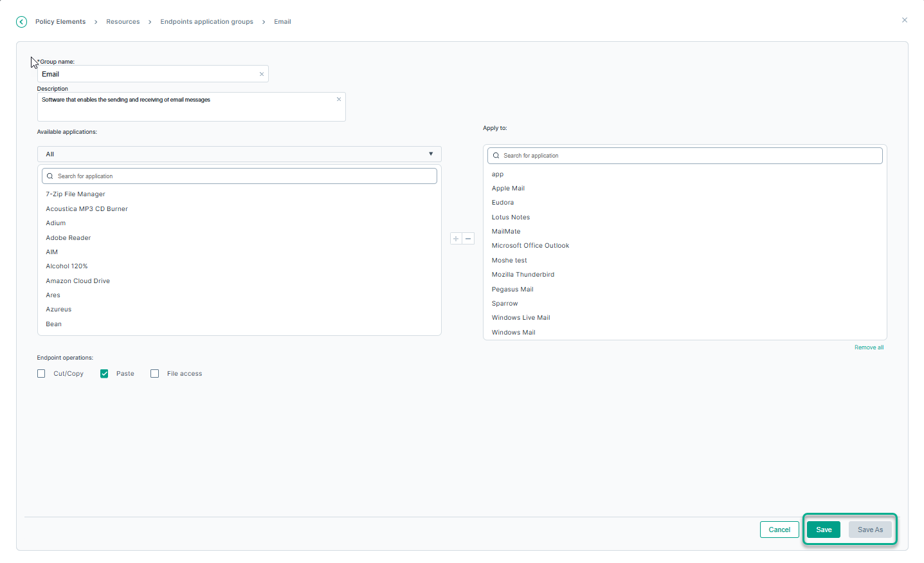Select Adobe Reader in available applications

68,238
